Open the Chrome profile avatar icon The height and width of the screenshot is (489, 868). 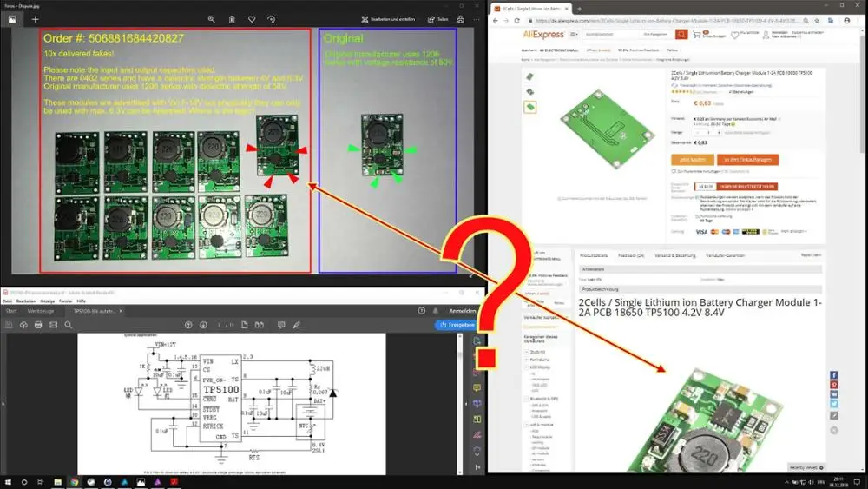[847, 21]
